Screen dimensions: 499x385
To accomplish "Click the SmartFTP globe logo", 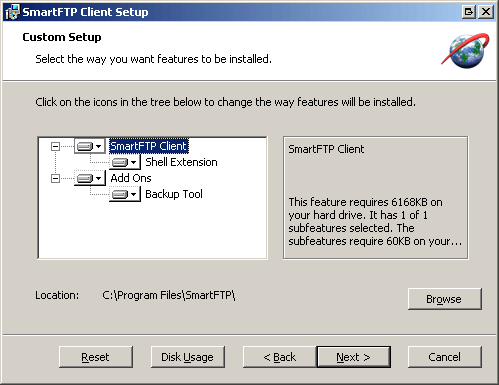I will (466, 50).
